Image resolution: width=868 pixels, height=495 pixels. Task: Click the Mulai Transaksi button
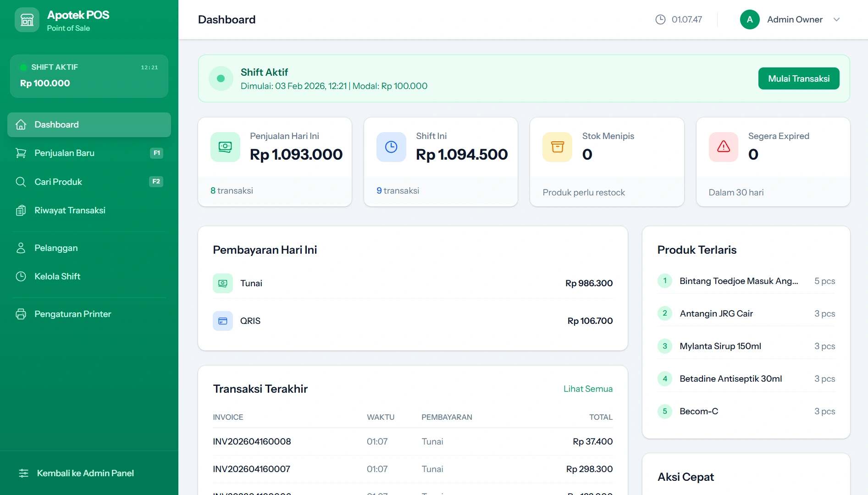[799, 78]
